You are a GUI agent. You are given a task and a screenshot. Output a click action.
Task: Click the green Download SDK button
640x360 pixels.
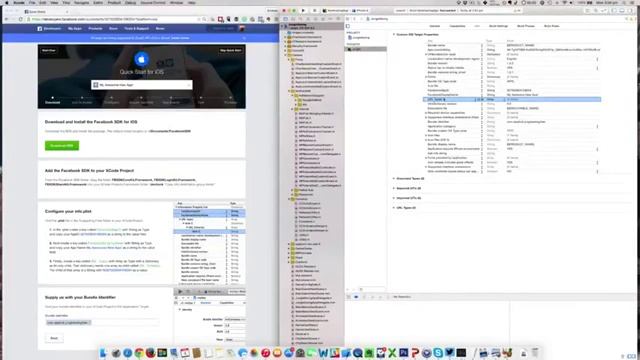pos(62,146)
